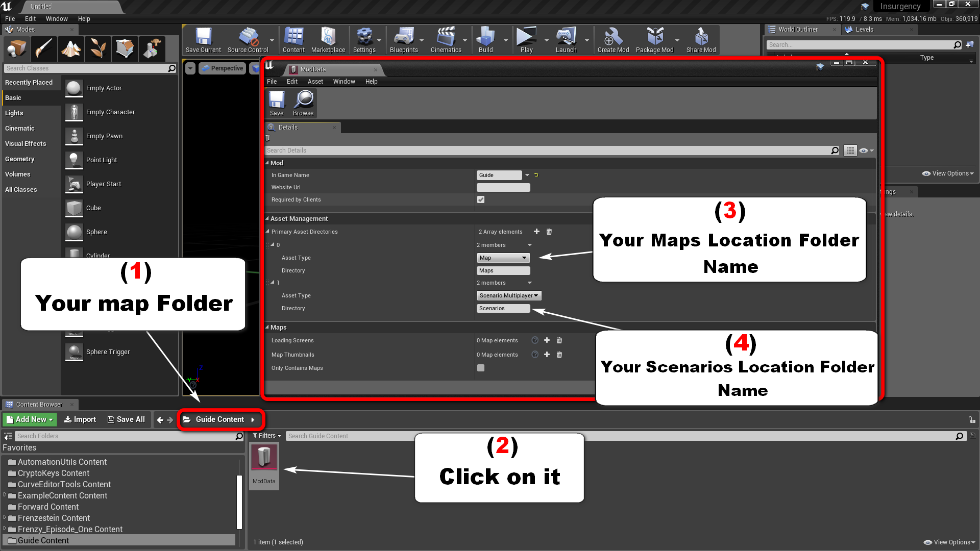Viewport: 980px width, 551px height.
Task: Click the Save Current toolbar icon
Action: (x=203, y=40)
